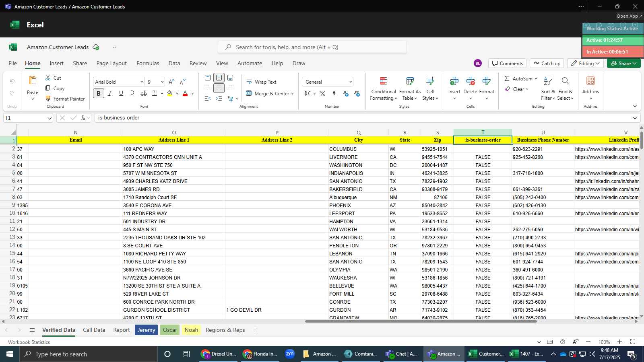Toggle Italic formatting

coord(109,93)
